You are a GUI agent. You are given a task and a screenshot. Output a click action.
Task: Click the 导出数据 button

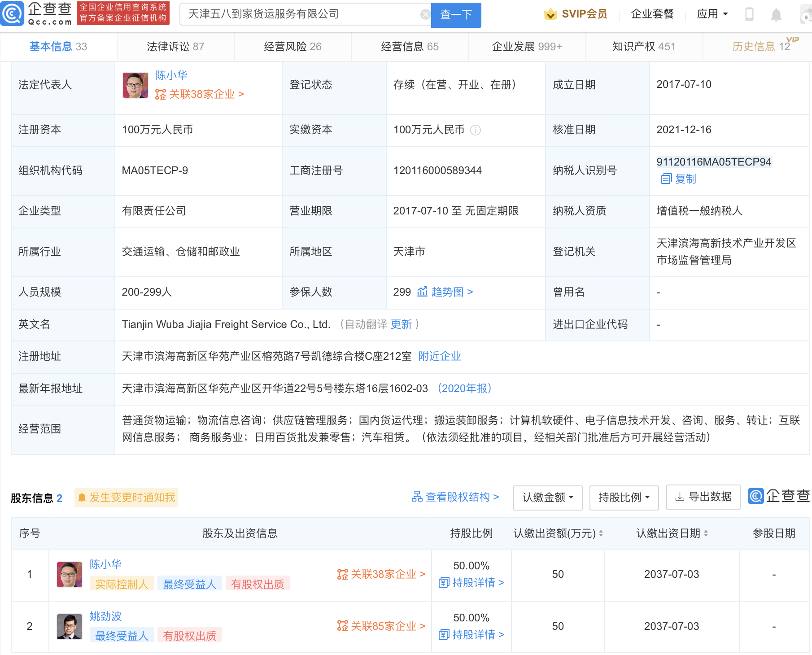[703, 497]
